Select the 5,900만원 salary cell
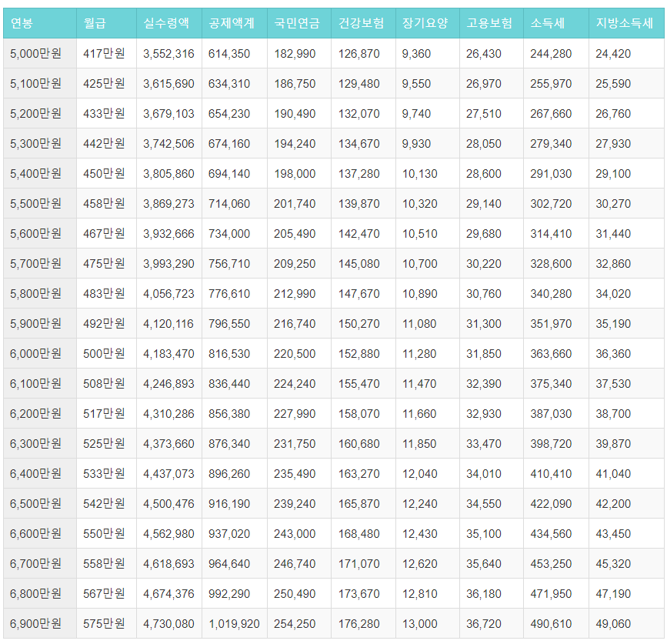Viewport: 667px width, 644px height. 40,323
